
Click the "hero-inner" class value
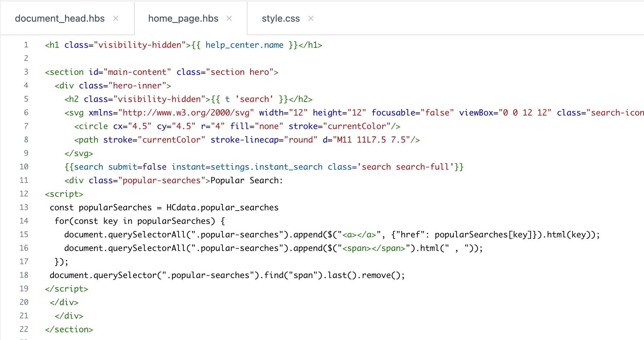(x=137, y=86)
